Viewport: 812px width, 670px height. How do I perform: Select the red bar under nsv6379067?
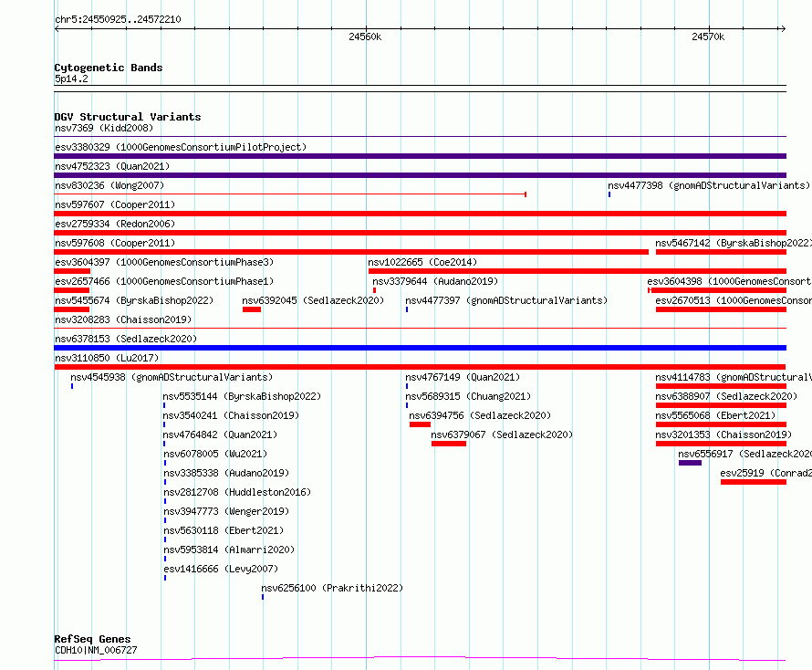point(449,444)
